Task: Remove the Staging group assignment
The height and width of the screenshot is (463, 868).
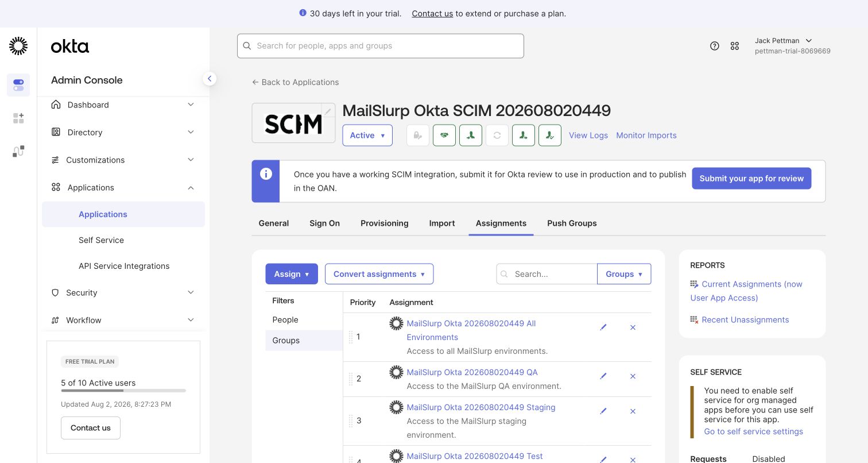Action: [633, 411]
